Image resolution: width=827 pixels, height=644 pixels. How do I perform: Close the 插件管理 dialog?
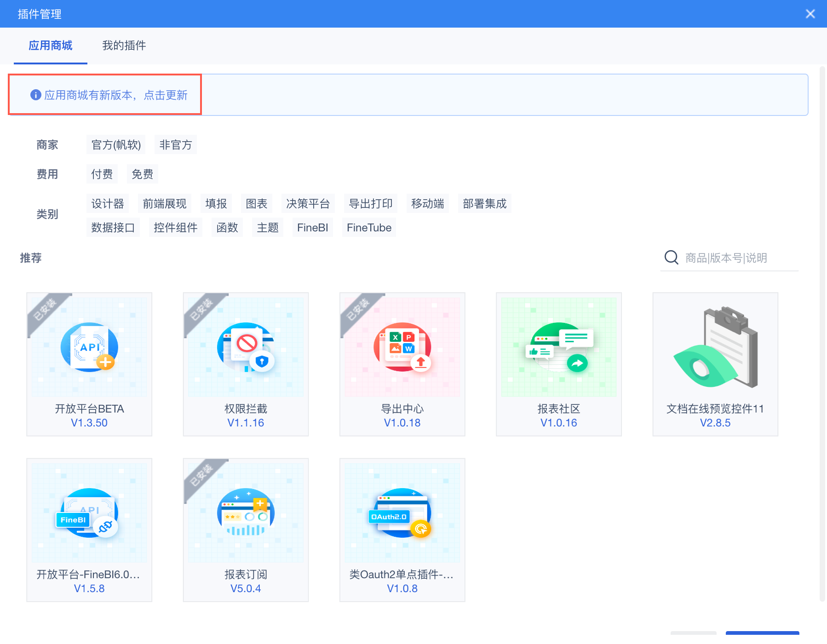pyautogui.click(x=810, y=14)
